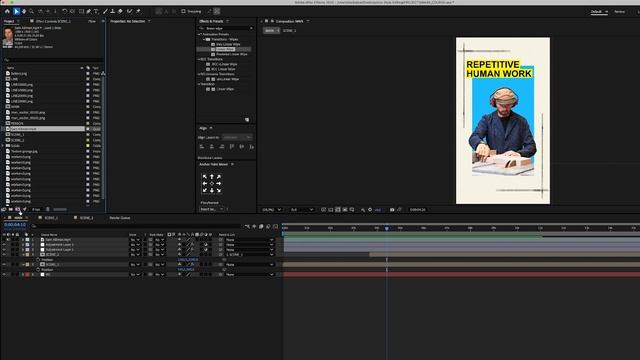This screenshot has height=360, width=640.
Task: Open the SCENE_1 timeline tab
Action: pyautogui.click(x=51, y=218)
